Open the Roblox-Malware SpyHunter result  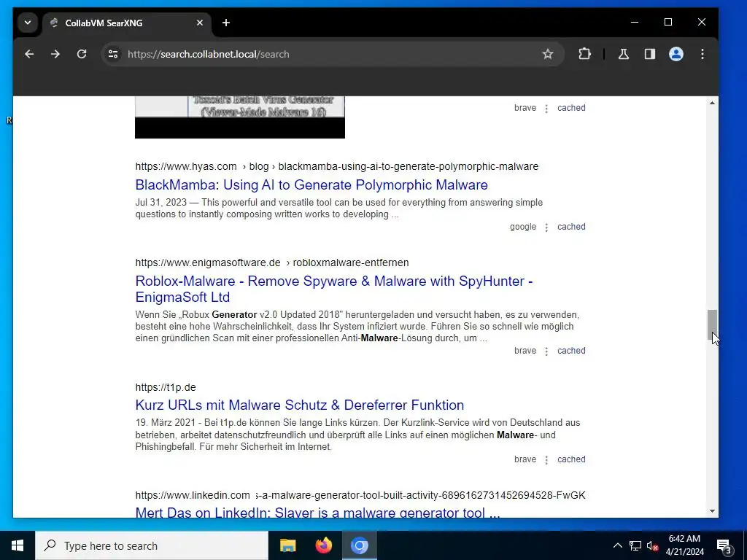coord(334,289)
